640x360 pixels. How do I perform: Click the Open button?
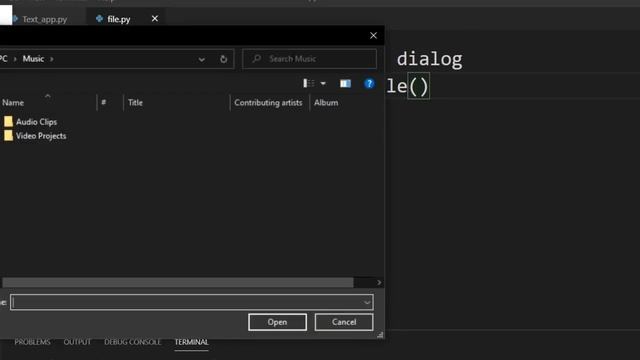point(277,322)
